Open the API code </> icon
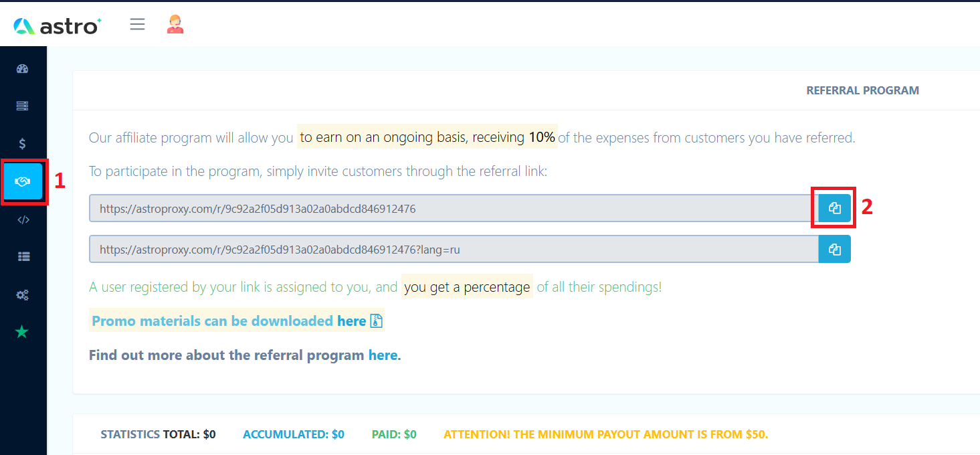 pos(22,219)
